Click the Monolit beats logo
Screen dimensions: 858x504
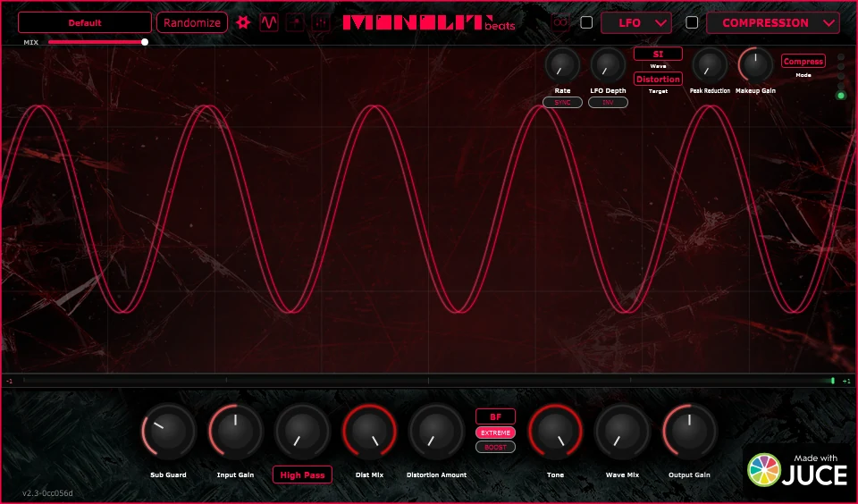[429, 22]
